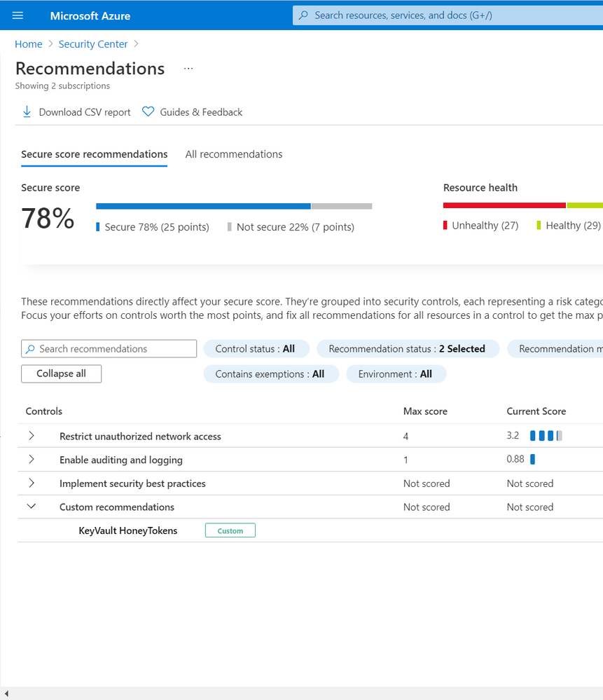This screenshot has width=603, height=700.
Task: Select Secure score recommendations tab
Action: 95,154
